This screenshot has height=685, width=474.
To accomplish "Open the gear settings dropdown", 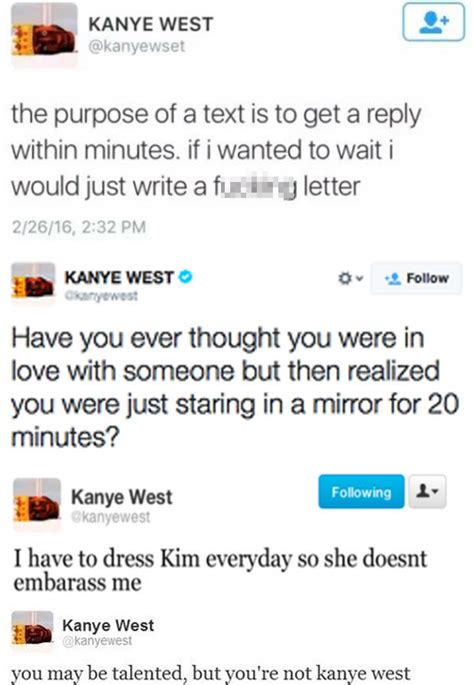I will tap(350, 278).
